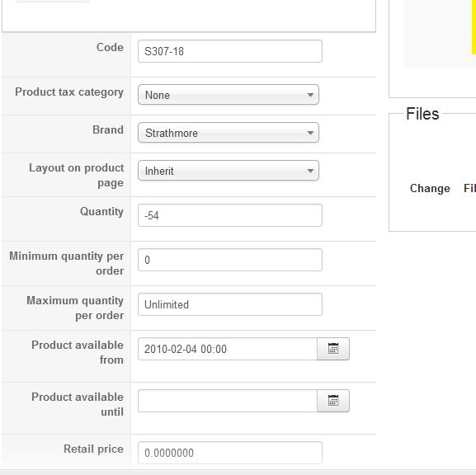Screen dimensions: 476x475
Task: Open the Brand dropdown showing Strathmore
Action: [229, 133]
